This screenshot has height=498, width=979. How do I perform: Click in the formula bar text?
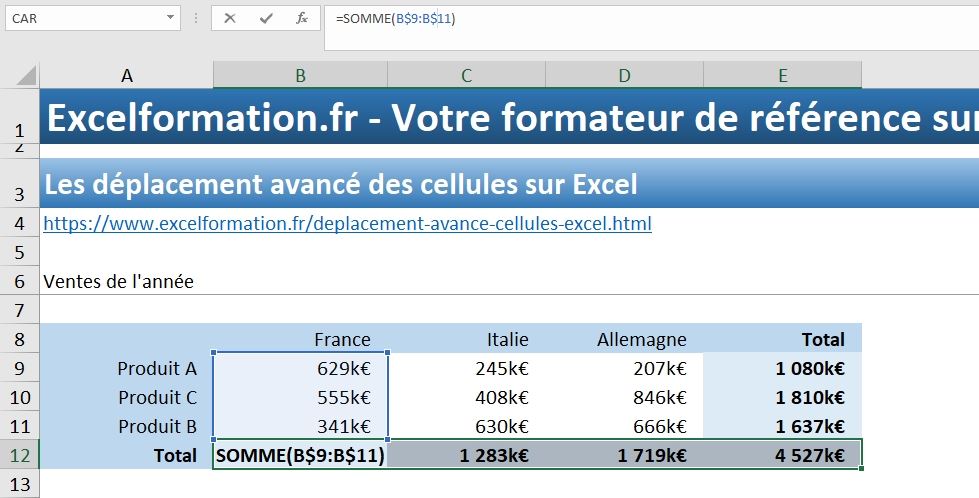click(x=396, y=19)
